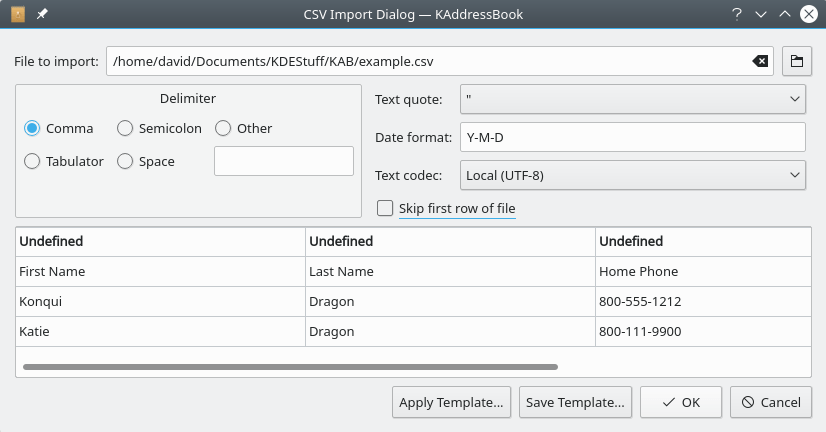Select the Space delimiter option

point(125,161)
